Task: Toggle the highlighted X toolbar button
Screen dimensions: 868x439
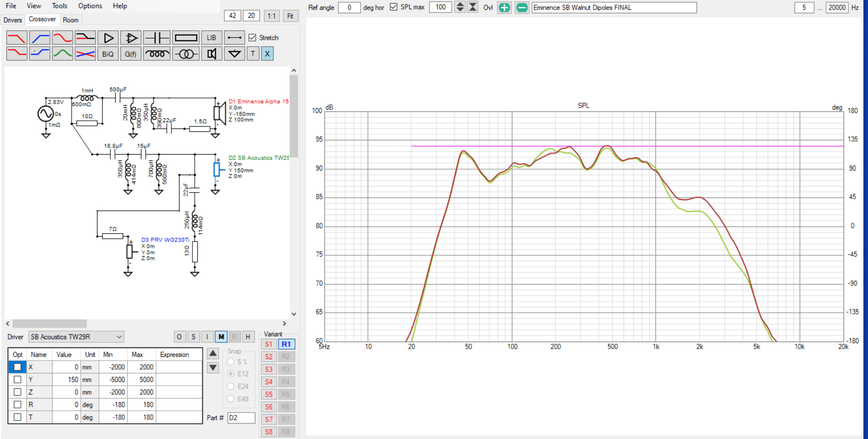Action: pos(267,54)
